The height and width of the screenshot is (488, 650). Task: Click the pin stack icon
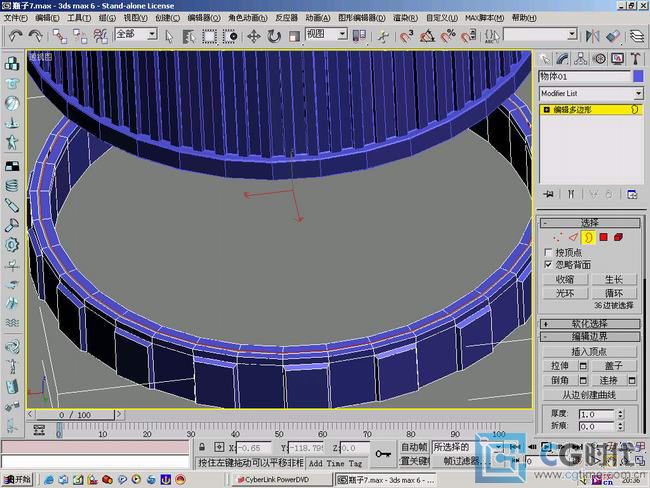pyautogui.click(x=548, y=194)
